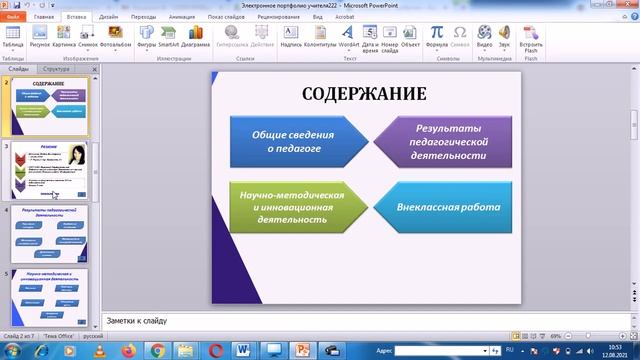Minimize the ribbon with the caret
This screenshot has height=360, width=640.
click(x=624, y=17)
